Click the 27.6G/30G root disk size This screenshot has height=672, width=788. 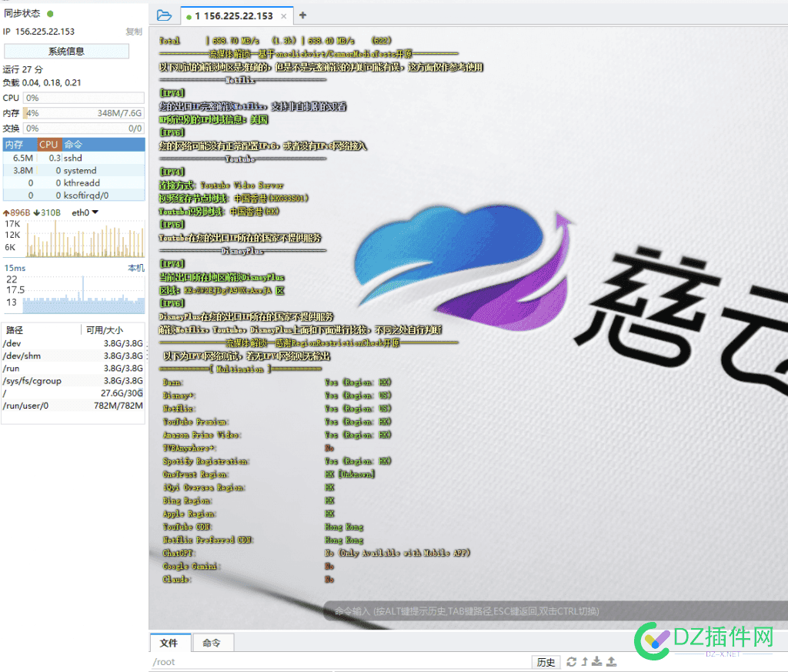click(122, 393)
